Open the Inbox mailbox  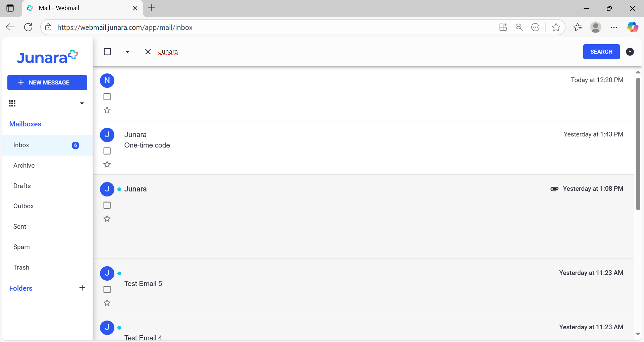point(47,145)
